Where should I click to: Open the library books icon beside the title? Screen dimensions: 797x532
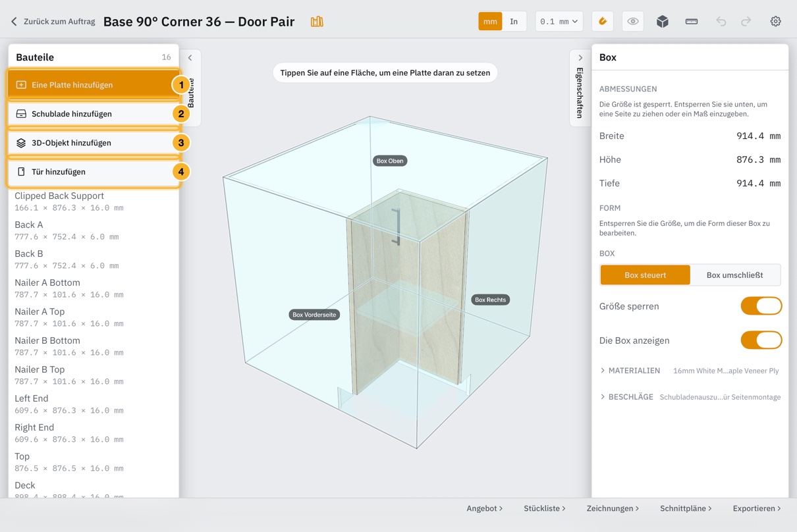click(317, 22)
